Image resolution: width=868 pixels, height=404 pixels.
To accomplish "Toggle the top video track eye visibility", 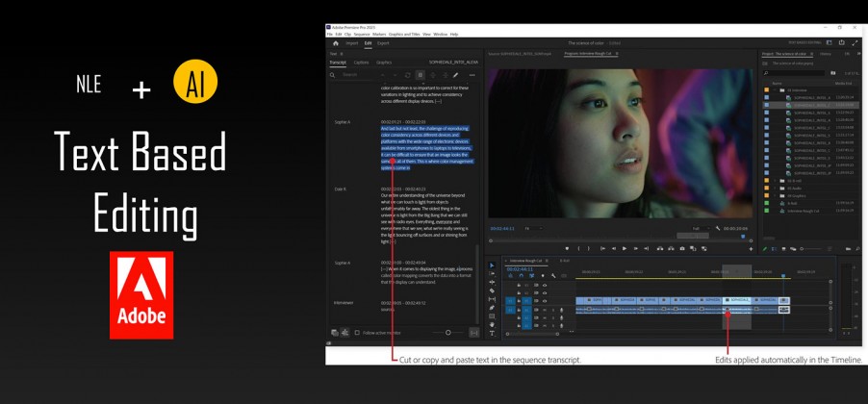I will [545, 285].
